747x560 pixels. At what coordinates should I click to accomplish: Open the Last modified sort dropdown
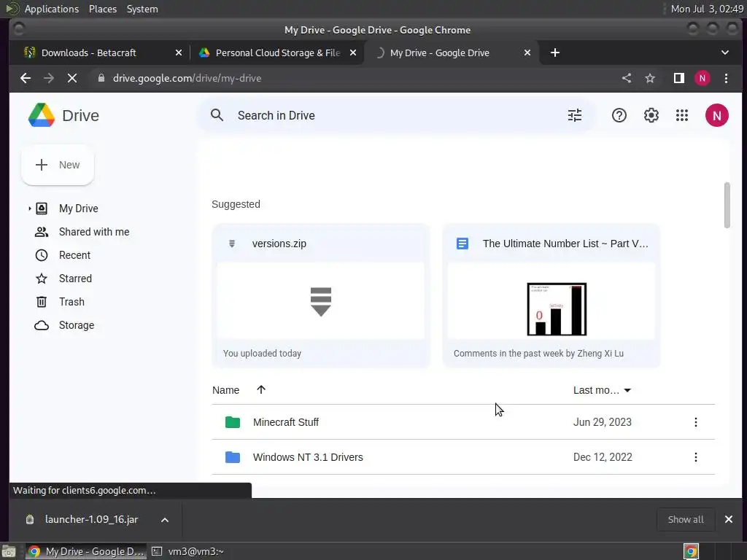click(602, 391)
